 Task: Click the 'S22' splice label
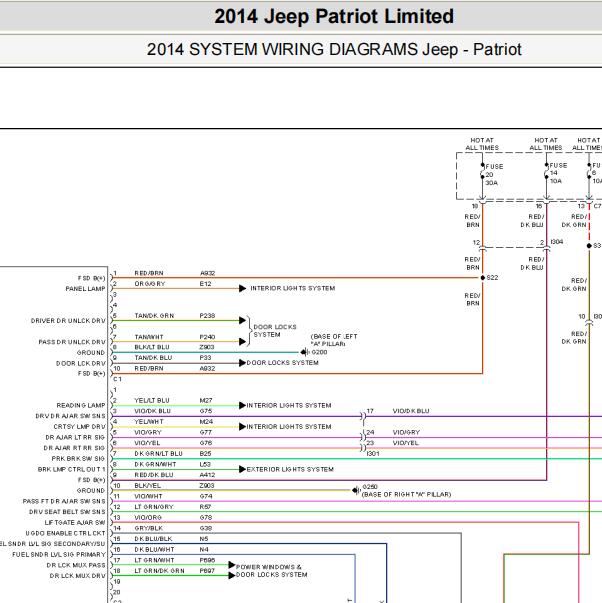point(492,278)
